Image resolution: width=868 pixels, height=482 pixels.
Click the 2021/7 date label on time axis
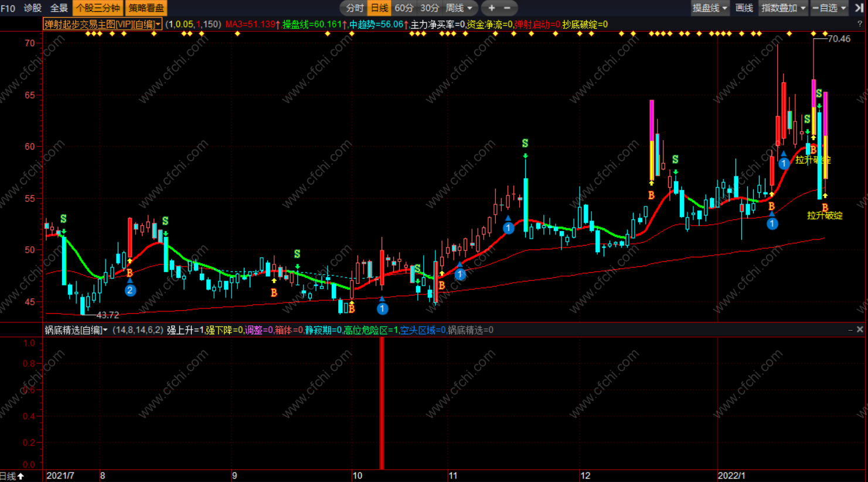pos(60,476)
